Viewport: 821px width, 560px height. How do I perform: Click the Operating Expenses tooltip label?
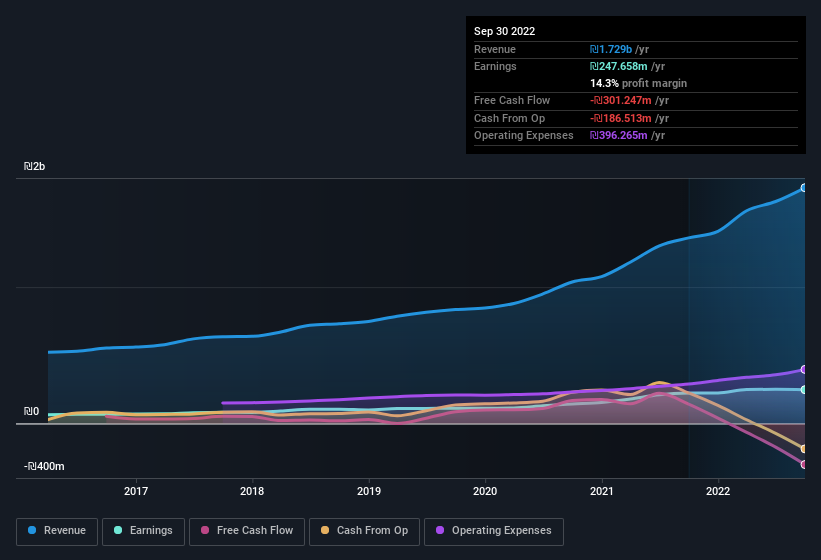tap(524, 136)
